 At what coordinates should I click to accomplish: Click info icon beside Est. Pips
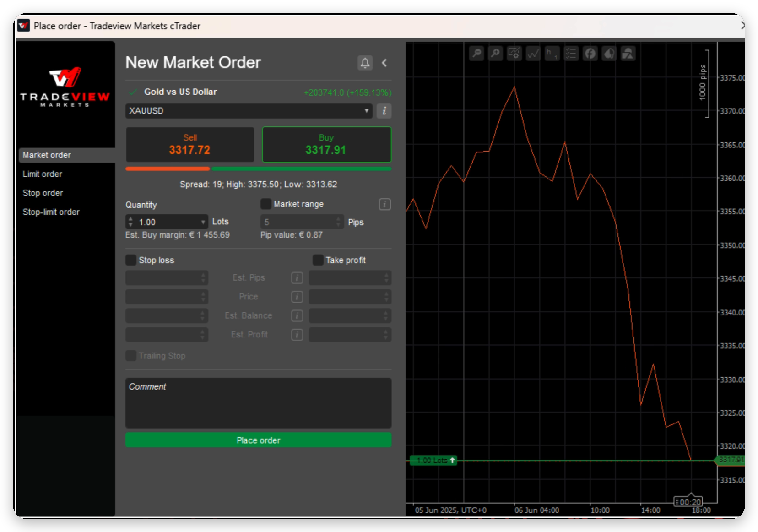pos(297,278)
